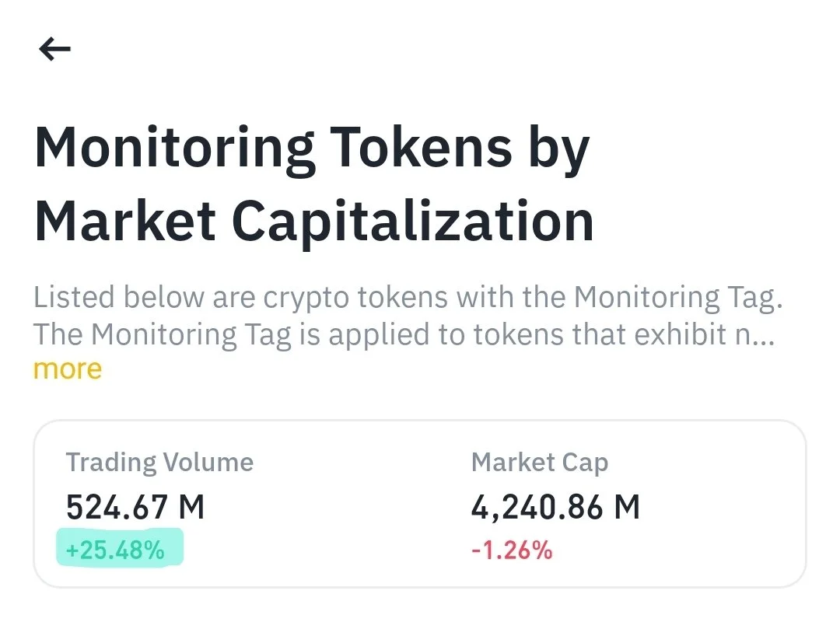Expand the description at the trailing ellipsis
Screen dimensions: 840x622
[x=765, y=334]
